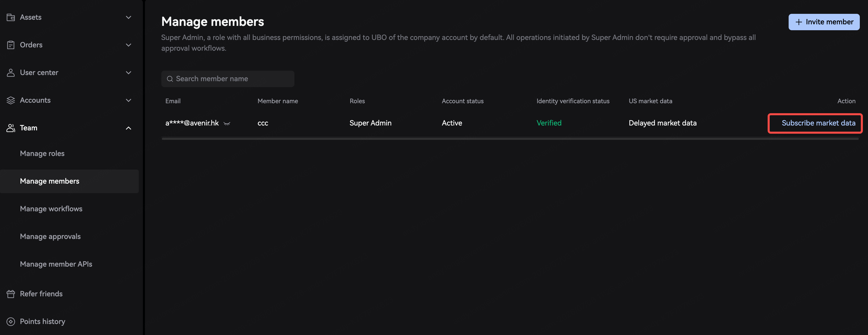Go to Manage roles
Viewport: 868px width, 335px height.
click(42, 153)
